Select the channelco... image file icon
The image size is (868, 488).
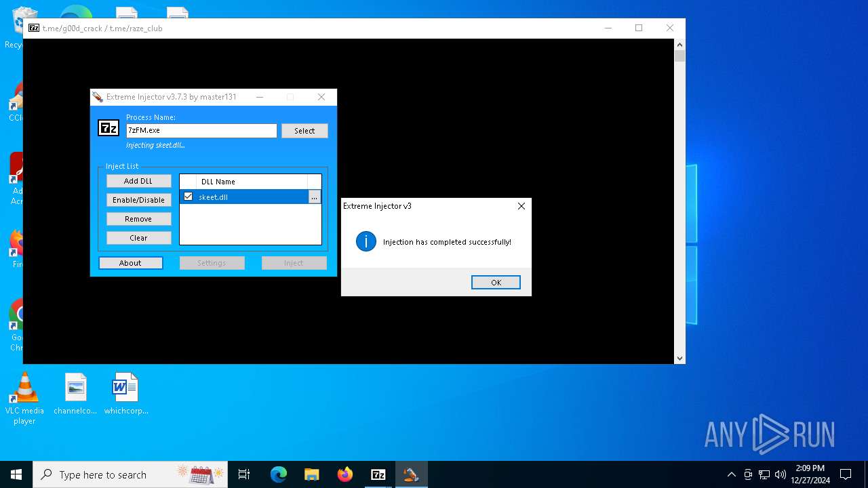point(76,394)
